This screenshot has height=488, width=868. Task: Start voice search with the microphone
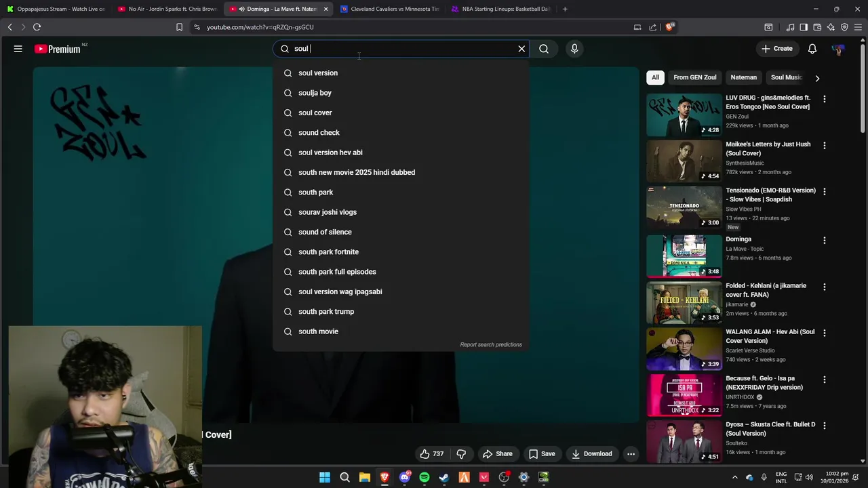point(574,49)
